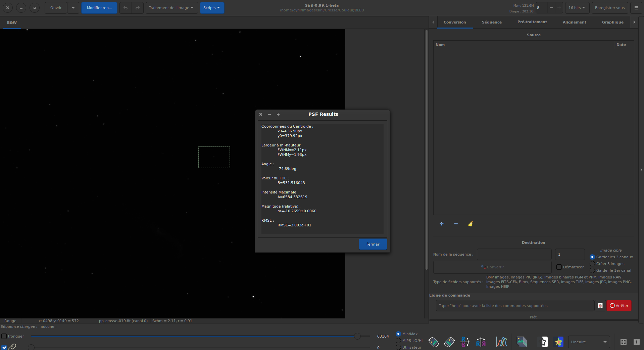
Task: Select the Créer 3 images option
Action: click(592, 264)
